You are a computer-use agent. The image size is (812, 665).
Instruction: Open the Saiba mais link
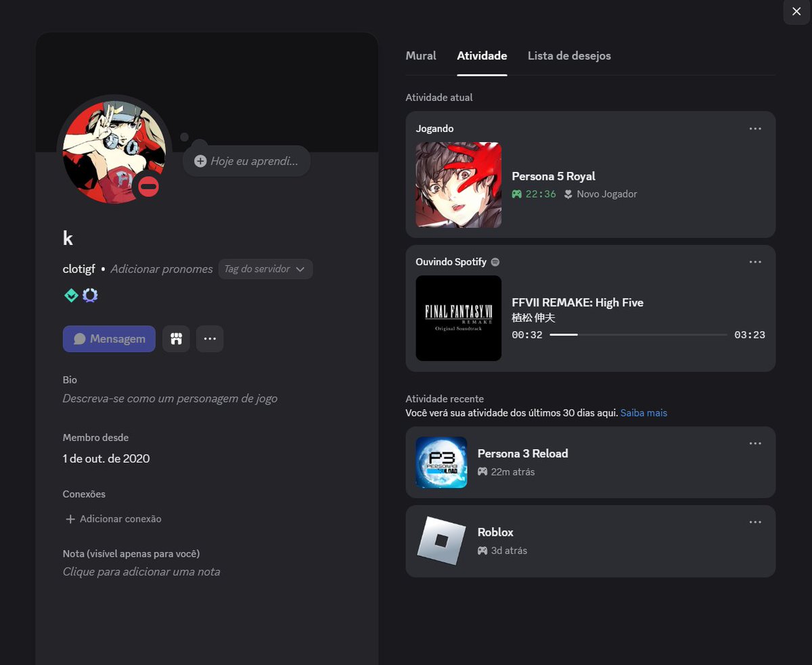[644, 413]
